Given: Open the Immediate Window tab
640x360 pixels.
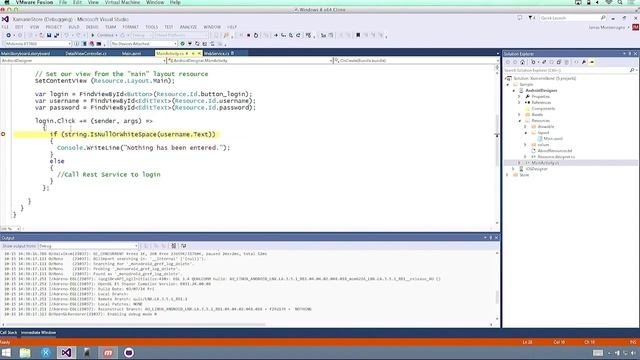Looking at the screenshot, I should [38, 333].
